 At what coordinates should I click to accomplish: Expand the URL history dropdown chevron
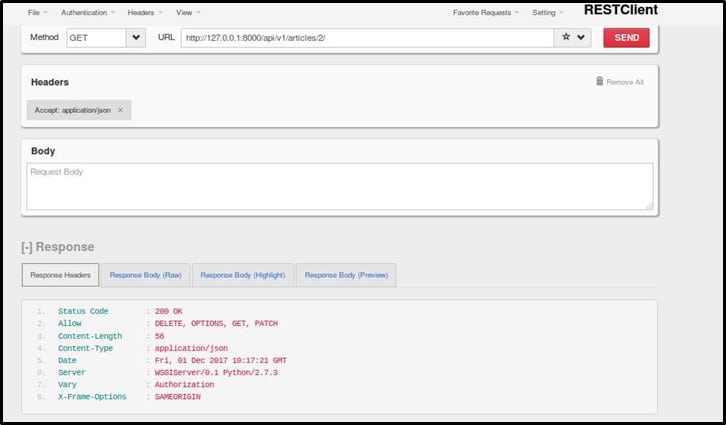point(582,37)
